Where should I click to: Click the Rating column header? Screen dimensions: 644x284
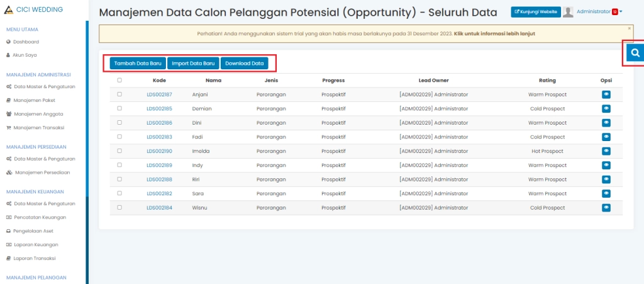(x=548, y=80)
